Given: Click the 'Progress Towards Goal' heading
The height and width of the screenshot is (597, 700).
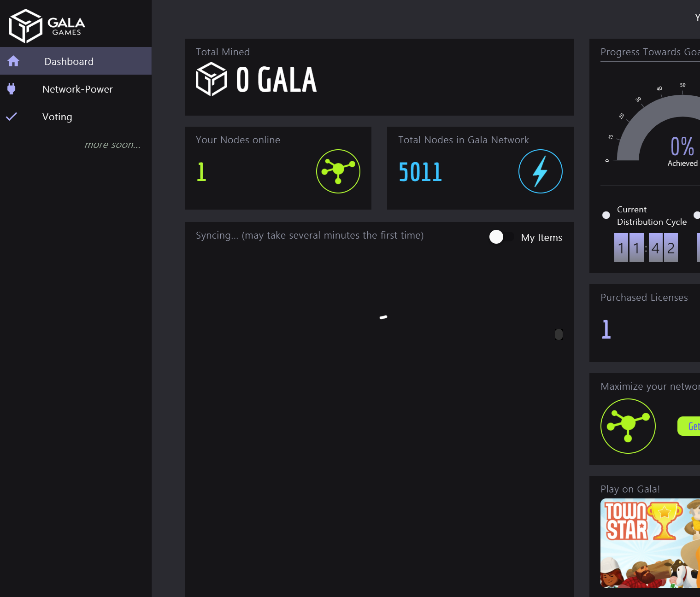Looking at the screenshot, I should click(650, 52).
